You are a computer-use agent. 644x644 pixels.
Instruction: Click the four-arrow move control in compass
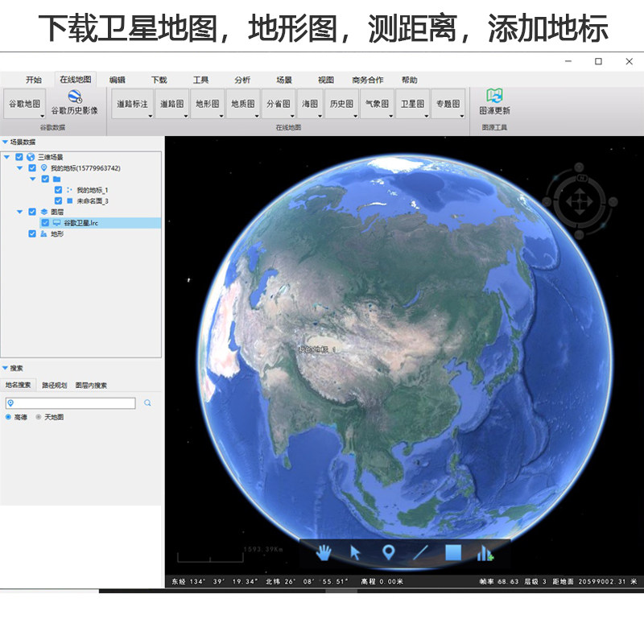579,202
